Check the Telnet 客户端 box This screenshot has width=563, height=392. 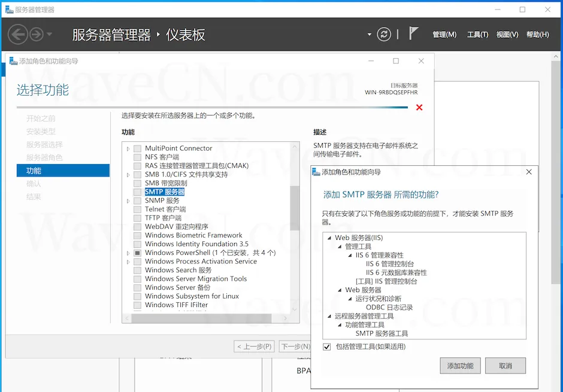[x=137, y=209]
